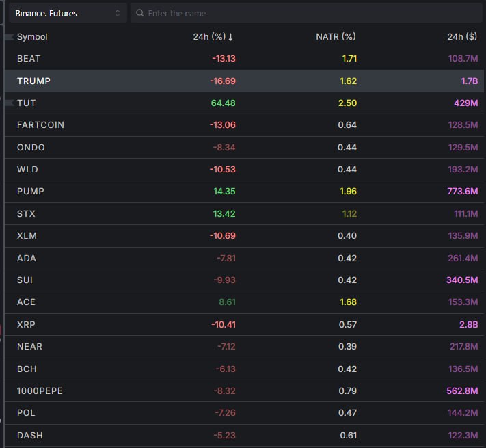486x448 pixels.
Task: Sort by the 24h ($) volume header
Action: pos(462,36)
